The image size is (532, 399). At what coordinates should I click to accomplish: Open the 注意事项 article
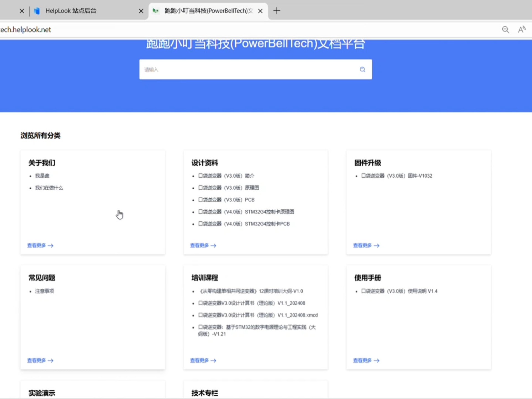[44, 291]
